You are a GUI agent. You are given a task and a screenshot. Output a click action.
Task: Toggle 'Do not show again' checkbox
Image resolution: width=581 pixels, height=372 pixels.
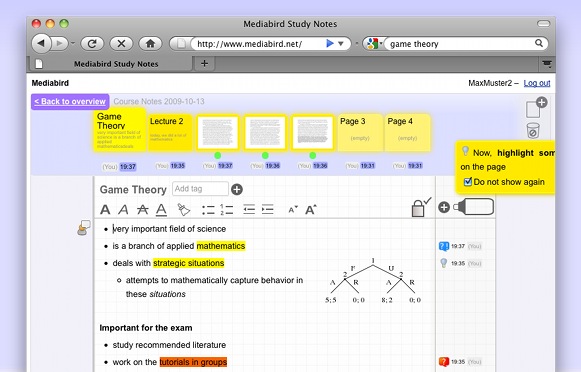468,182
